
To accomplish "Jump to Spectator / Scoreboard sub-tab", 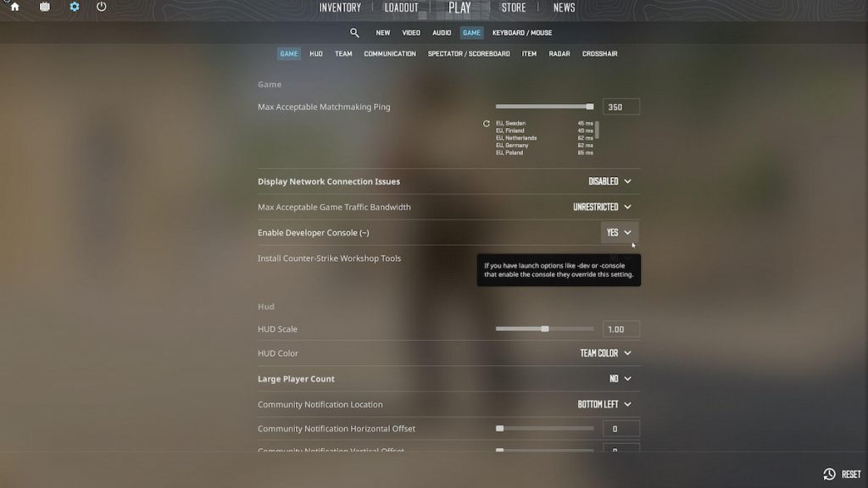I will [469, 53].
